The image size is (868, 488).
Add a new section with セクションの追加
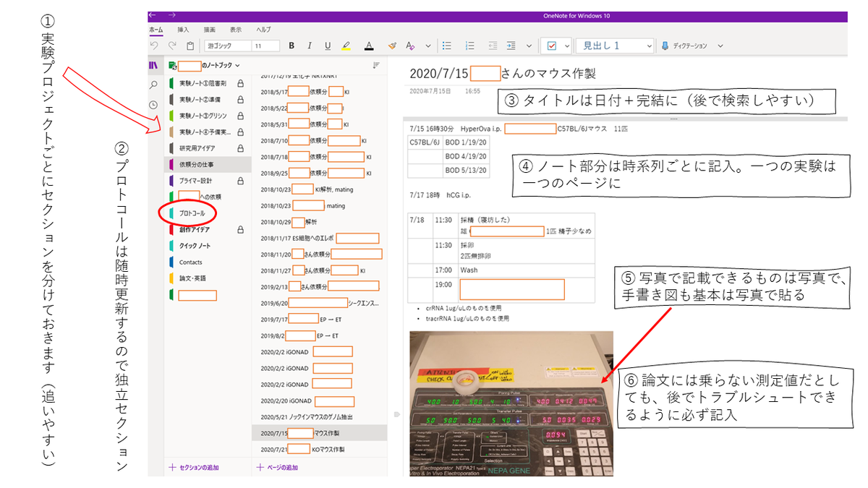(194, 468)
